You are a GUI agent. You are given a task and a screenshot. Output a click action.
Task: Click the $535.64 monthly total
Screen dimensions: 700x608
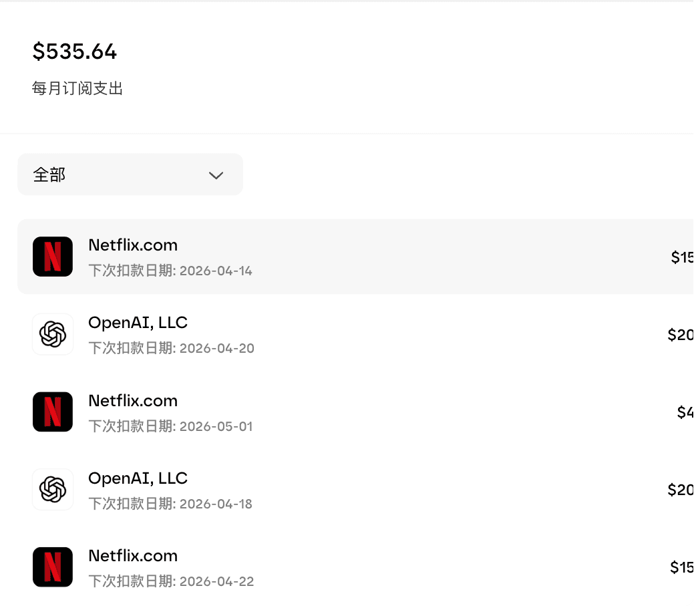click(75, 51)
